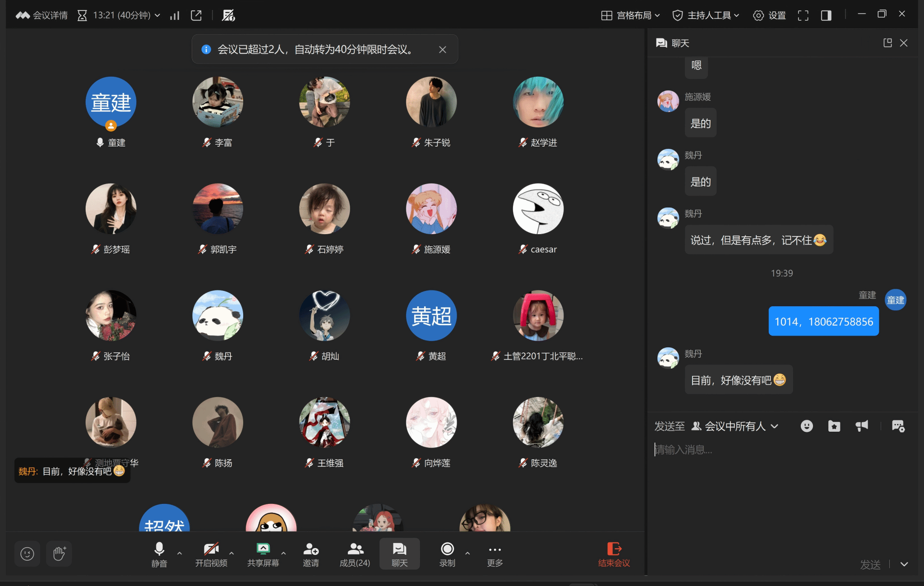
Task: Click the megaphone announcement icon in chat
Action: [x=862, y=426]
